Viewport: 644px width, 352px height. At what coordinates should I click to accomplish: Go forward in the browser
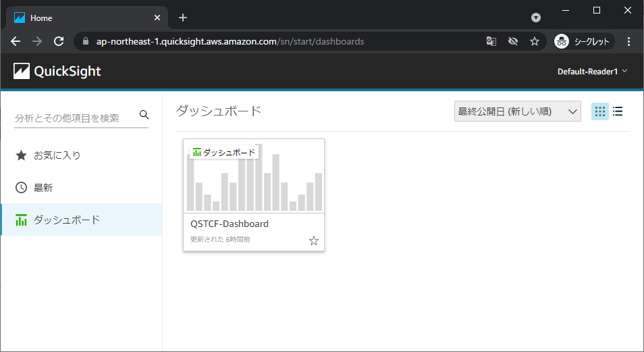point(37,41)
